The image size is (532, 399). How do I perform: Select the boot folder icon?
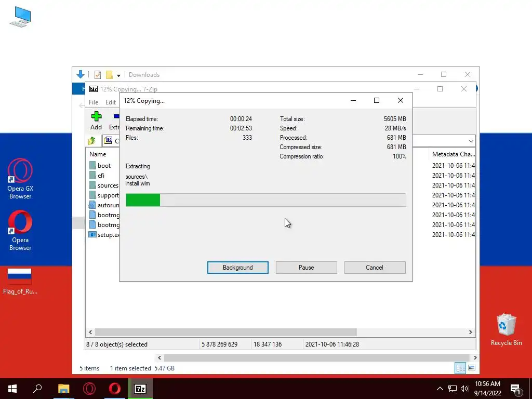click(x=92, y=165)
